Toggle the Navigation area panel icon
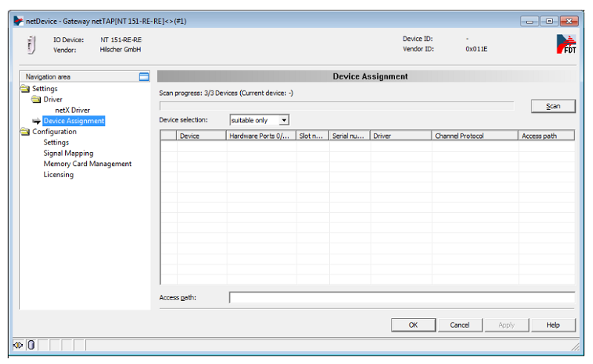The image size is (593, 364). (x=144, y=77)
